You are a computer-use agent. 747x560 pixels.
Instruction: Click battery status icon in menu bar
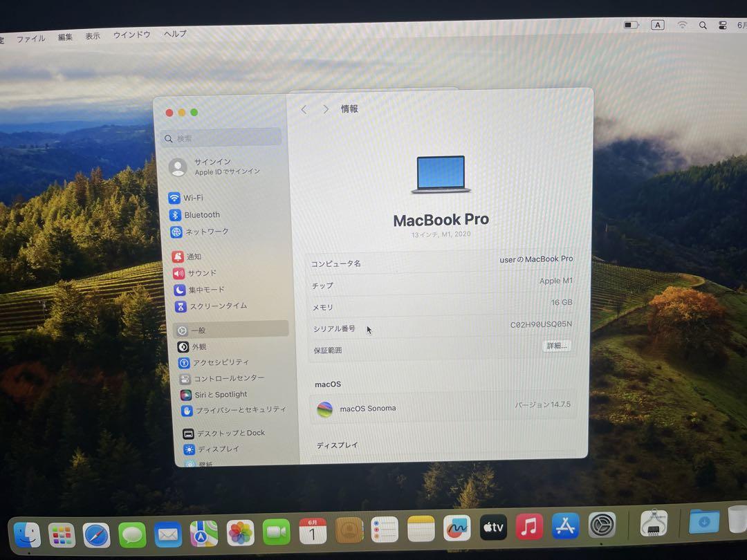(x=631, y=25)
